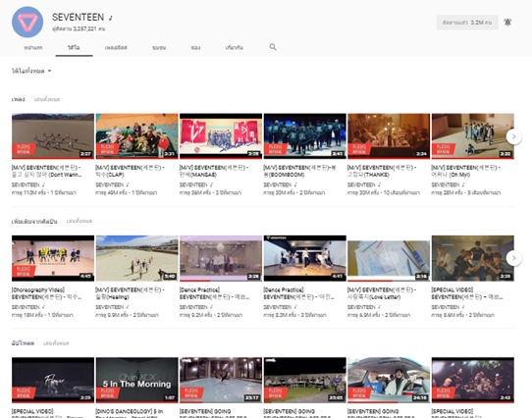Open the GOING SEVENTEEN car episode thumbnail

[389, 380]
